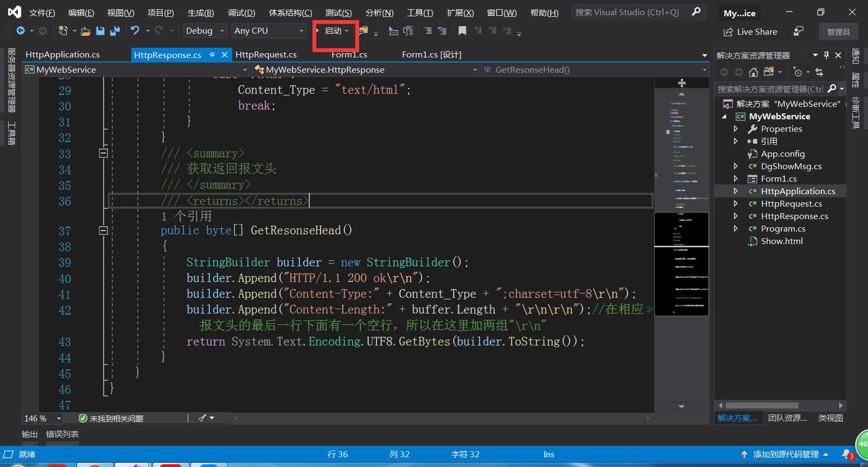Click the split editor icon above scrollbar
The image size is (868, 467).
tap(682, 83)
